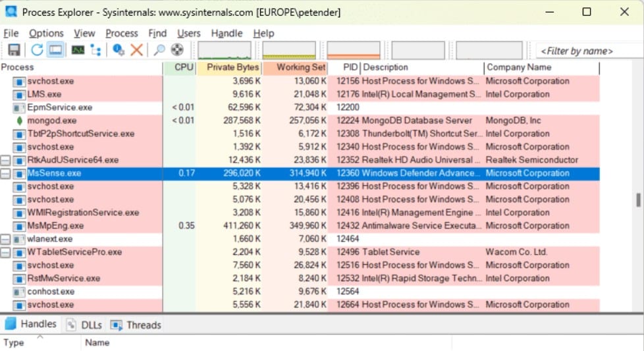Viewport: 644px width, 351px height.
Task: Sort by the PID column header
Action: [344, 67]
